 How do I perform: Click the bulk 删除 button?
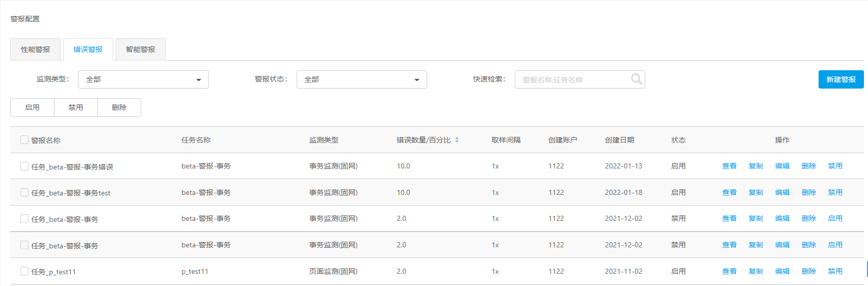119,107
